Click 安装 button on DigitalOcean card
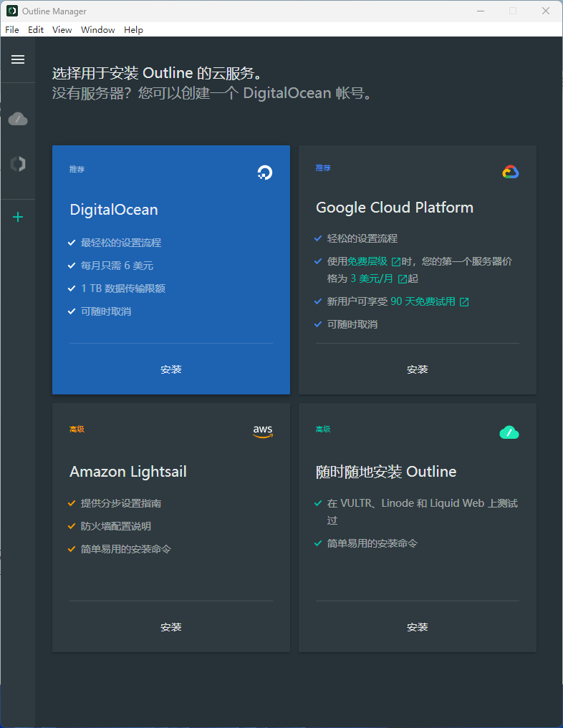Viewport: 563px width, 728px height. click(171, 369)
